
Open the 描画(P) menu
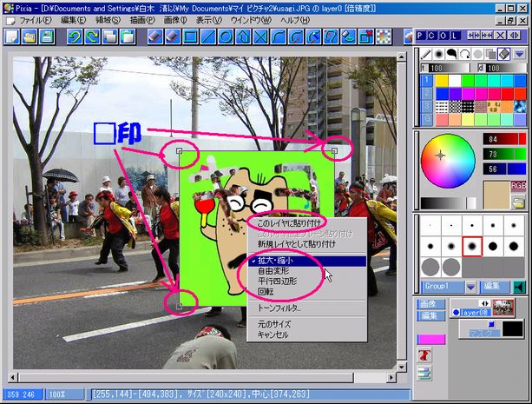coord(142,20)
